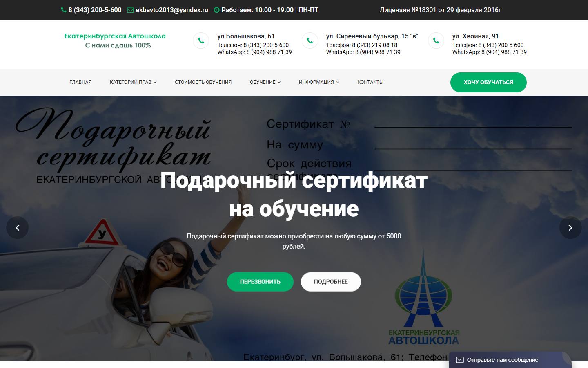Image resolution: width=588 pixels, height=368 pixels.
Task: Click the Сиреневый бульвар phone 8 (343) 219-08-18
Action: 375,45
